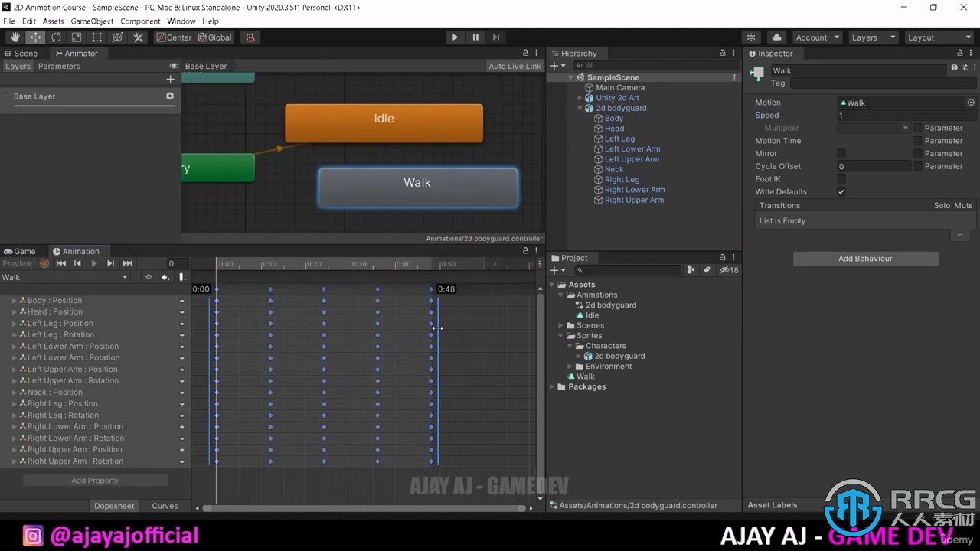Lock the Inspector panel
This screenshot has width=980, height=551.
(x=962, y=54)
